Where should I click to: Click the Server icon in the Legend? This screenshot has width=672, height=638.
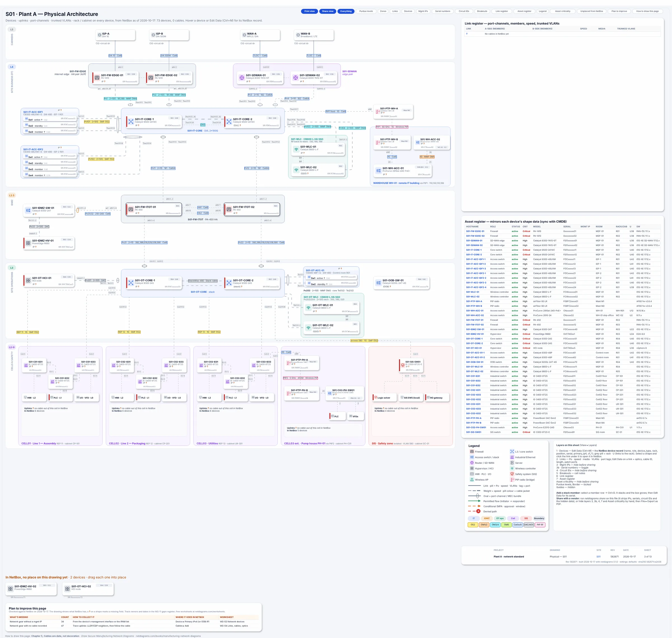512,463
